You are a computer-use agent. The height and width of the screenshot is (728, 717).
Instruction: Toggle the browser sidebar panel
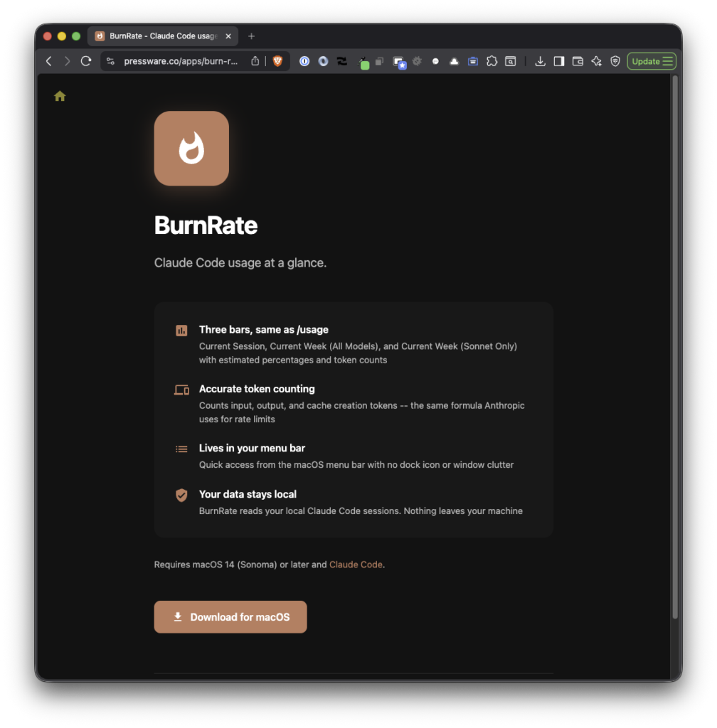559,61
